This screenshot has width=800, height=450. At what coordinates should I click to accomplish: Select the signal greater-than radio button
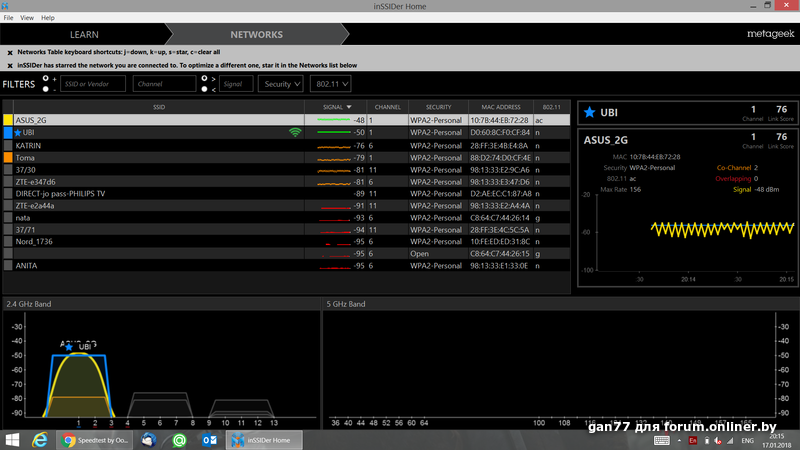pyautogui.click(x=204, y=79)
